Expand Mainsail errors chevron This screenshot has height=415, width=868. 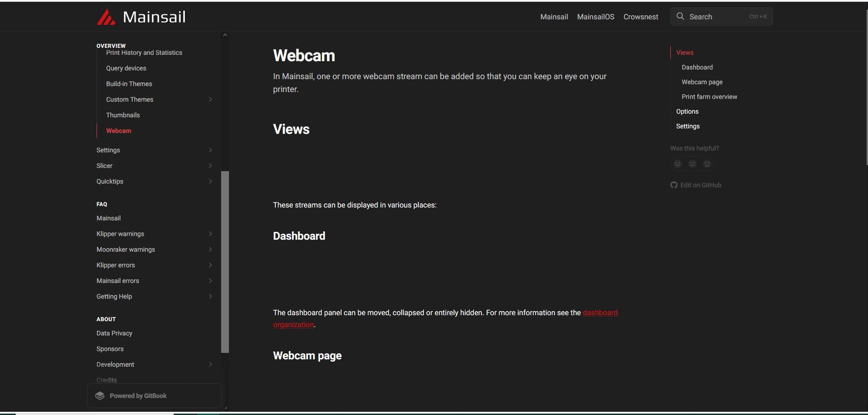coord(210,281)
